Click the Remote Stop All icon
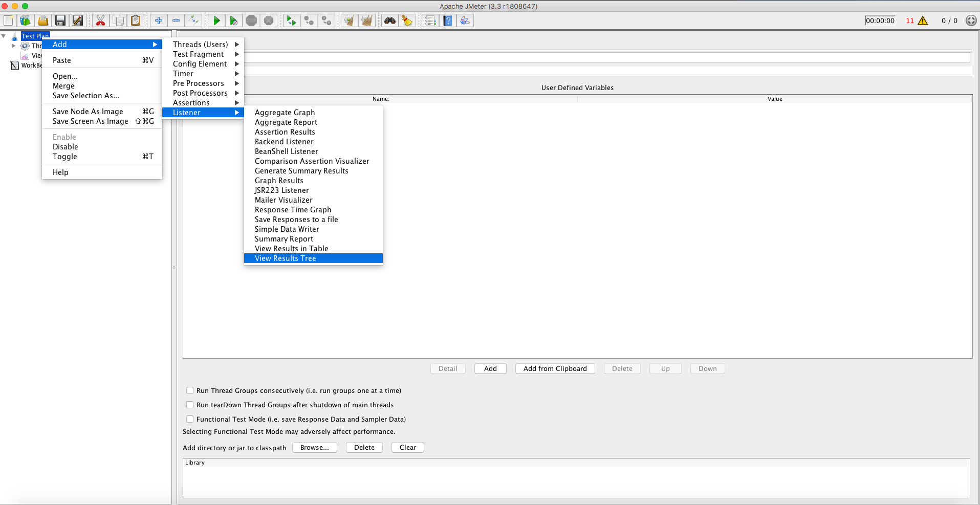The height and width of the screenshot is (505, 980). pos(309,20)
